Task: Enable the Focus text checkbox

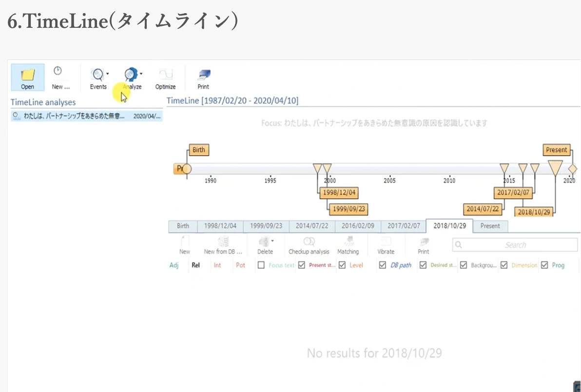Action: click(261, 265)
